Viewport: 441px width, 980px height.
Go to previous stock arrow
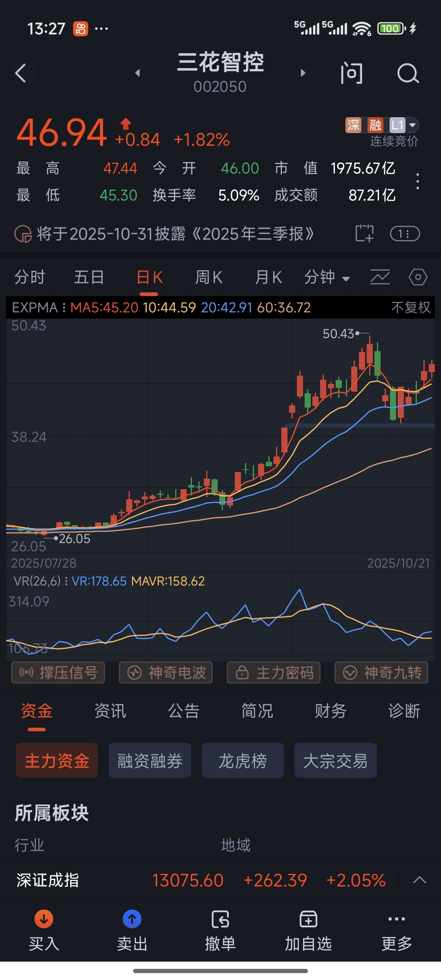[138, 73]
